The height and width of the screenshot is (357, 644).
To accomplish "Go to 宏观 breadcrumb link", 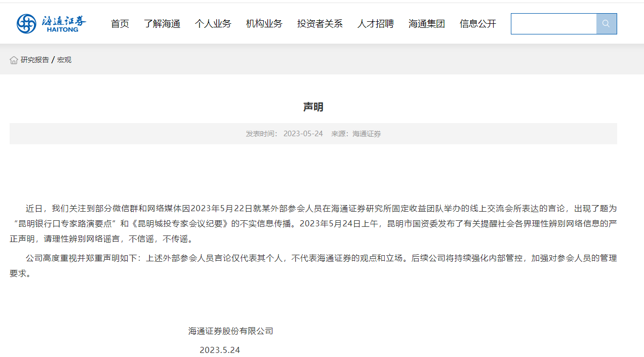I will [64, 60].
